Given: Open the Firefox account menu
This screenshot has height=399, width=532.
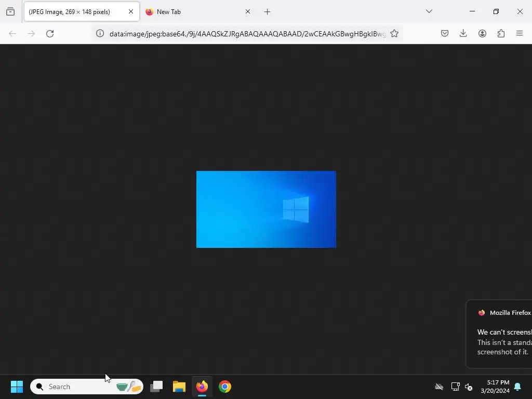Looking at the screenshot, I should (482, 34).
